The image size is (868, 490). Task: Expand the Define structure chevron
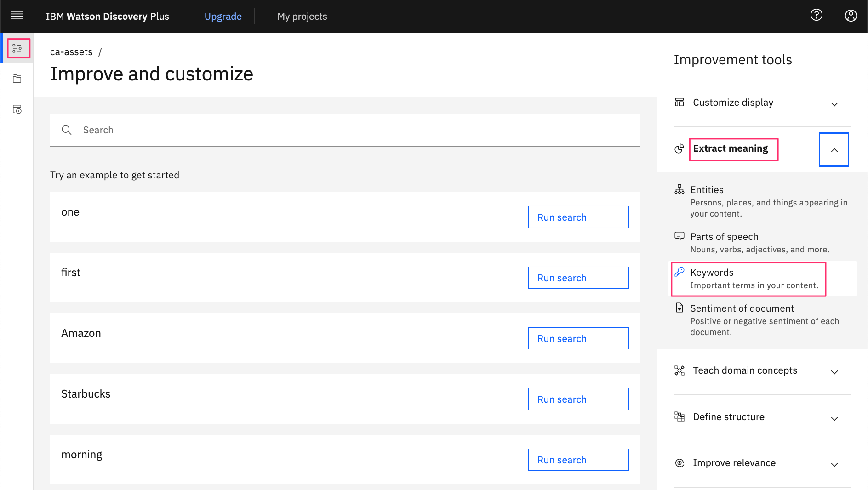834,419
